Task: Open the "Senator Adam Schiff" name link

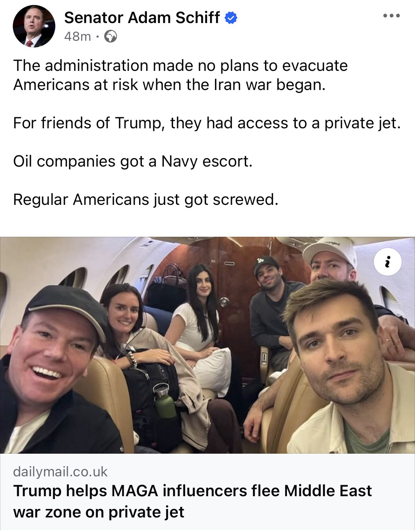Action: pos(142,18)
